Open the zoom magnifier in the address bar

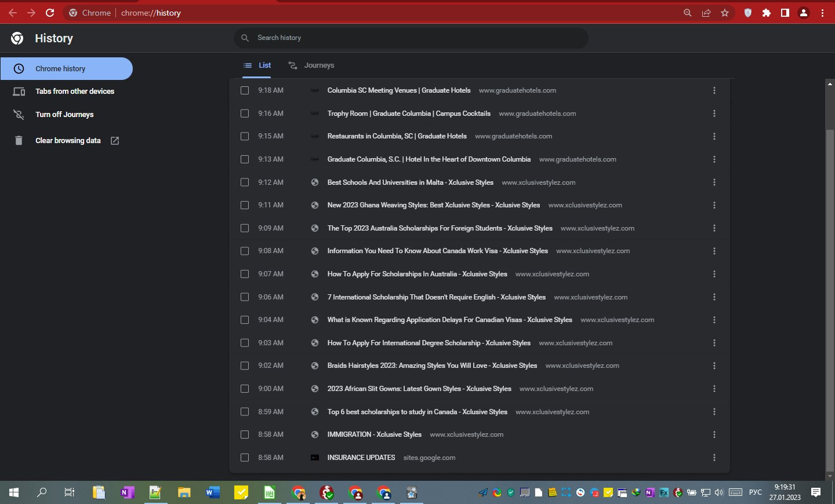click(x=688, y=13)
